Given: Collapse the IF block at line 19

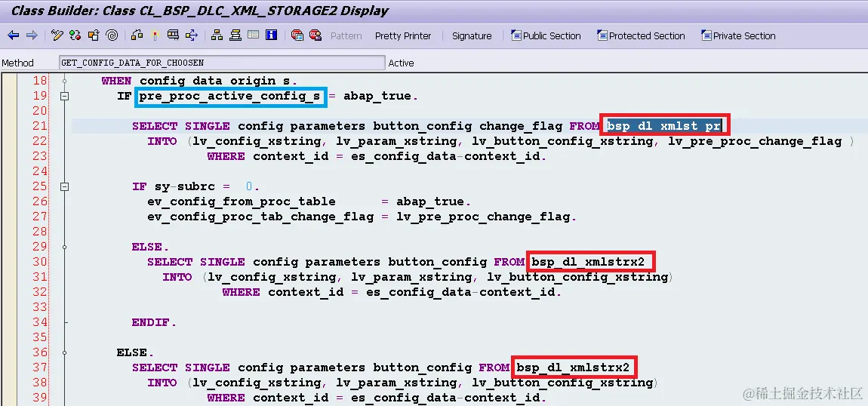Looking at the screenshot, I should [x=65, y=96].
